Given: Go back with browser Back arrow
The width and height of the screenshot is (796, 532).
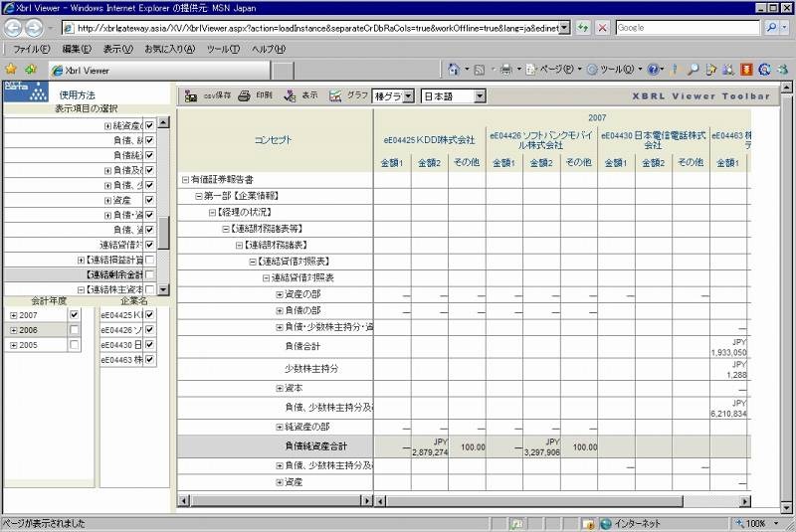Looking at the screenshot, I should pyautogui.click(x=14, y=28).
